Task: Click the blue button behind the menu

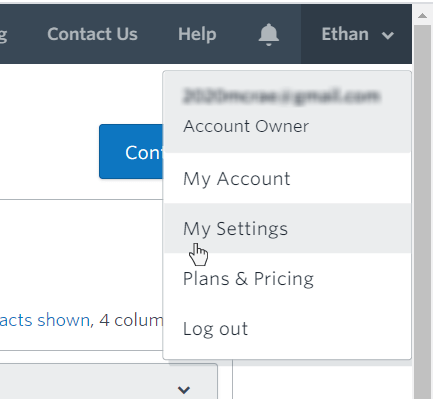Action: click(x=131, y=152)
